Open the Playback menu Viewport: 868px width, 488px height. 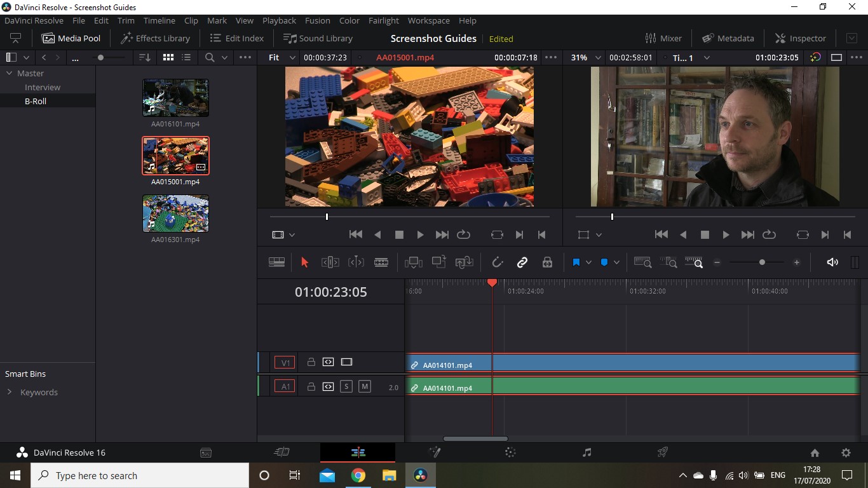[279, 20]
